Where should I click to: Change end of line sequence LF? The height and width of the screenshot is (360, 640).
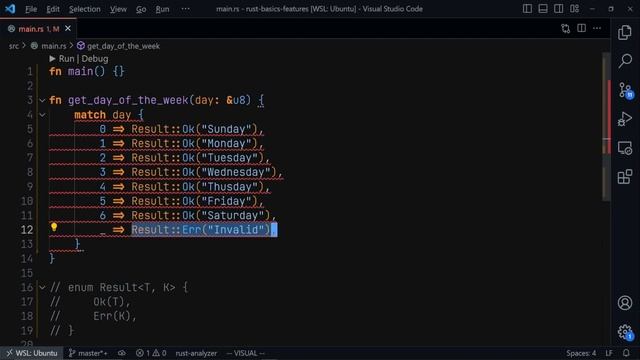609,353
